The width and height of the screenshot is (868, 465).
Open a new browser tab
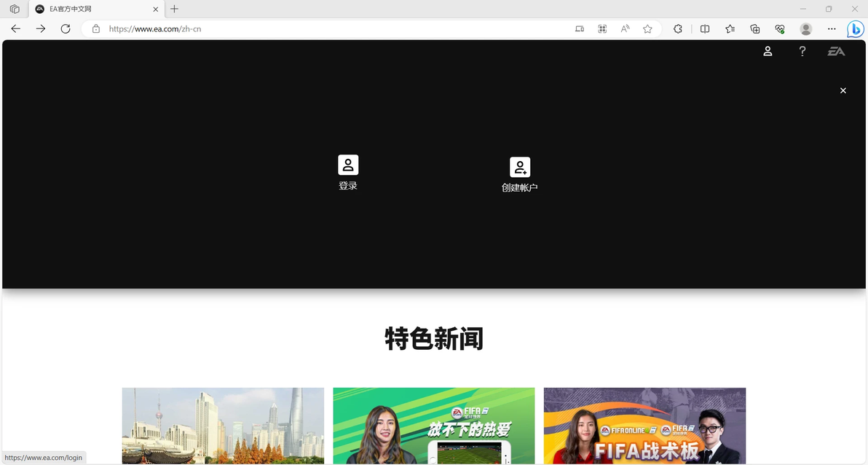click(174, 9)
